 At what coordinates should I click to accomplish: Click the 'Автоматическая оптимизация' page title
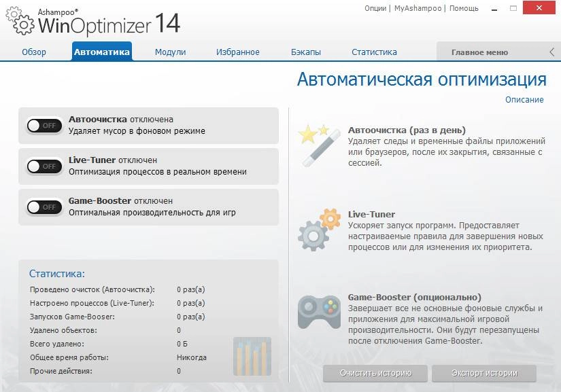coord(422,79)
